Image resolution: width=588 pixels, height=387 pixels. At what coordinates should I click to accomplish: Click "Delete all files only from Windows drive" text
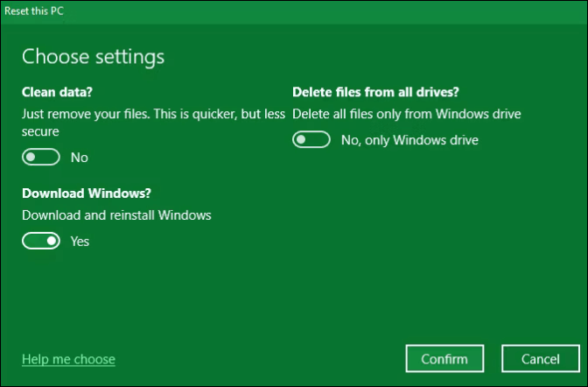click(407, 114)
